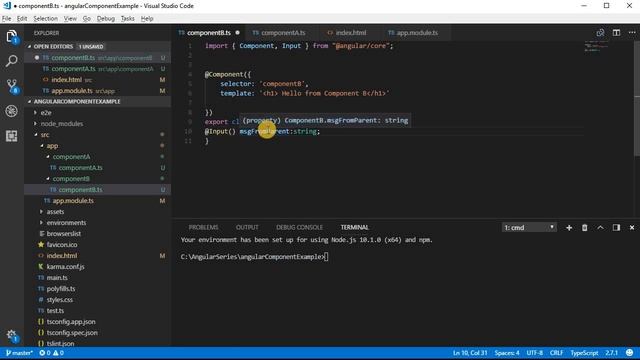Switch to the Debug Console tab
Screen dimensions: 640x360
coord(299,227)
